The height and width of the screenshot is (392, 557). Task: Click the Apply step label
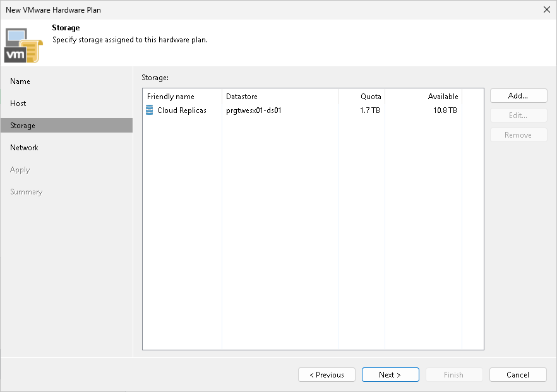click(x=20, y=169)
